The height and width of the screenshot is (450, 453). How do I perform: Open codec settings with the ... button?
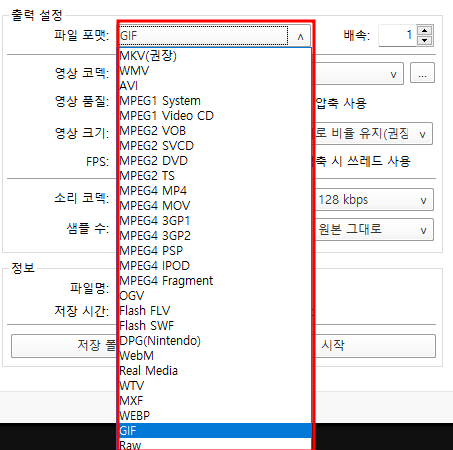pyautogui.click(x=422, y=72)
